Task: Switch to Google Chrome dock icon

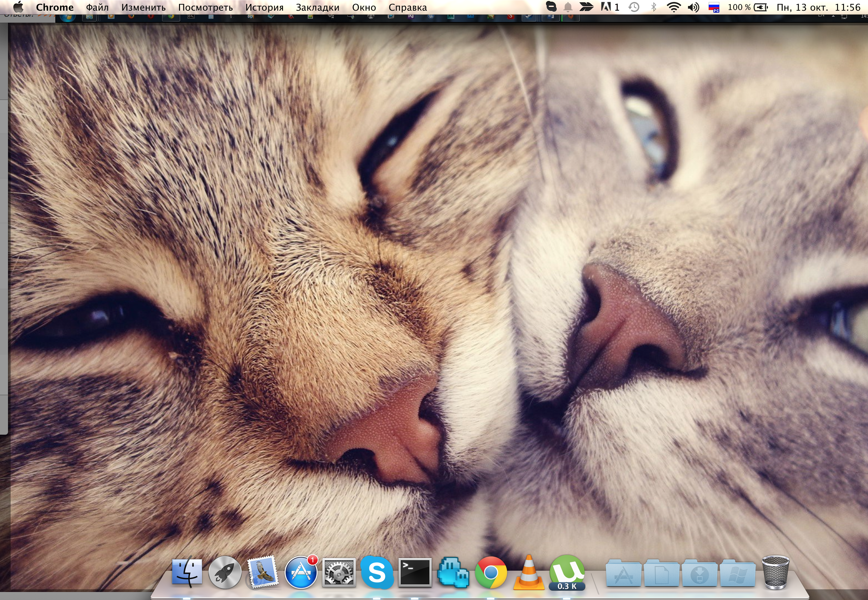Action: [x=491, y=573]
